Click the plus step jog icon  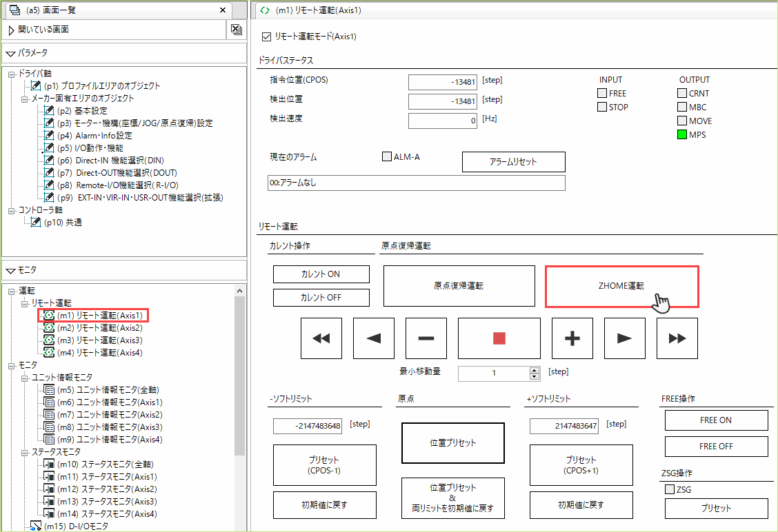pos(572,338)
